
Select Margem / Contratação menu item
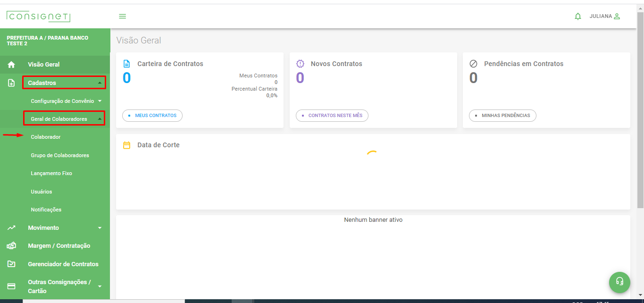point(59,246)
